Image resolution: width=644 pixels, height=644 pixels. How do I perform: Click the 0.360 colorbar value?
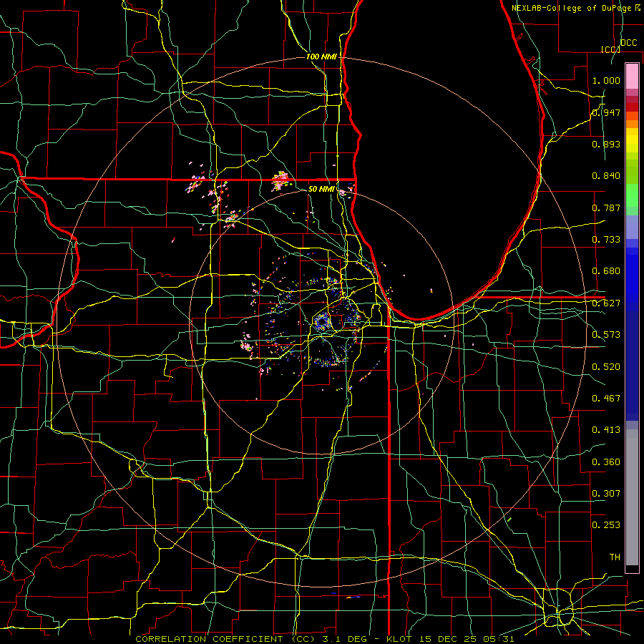606,462
